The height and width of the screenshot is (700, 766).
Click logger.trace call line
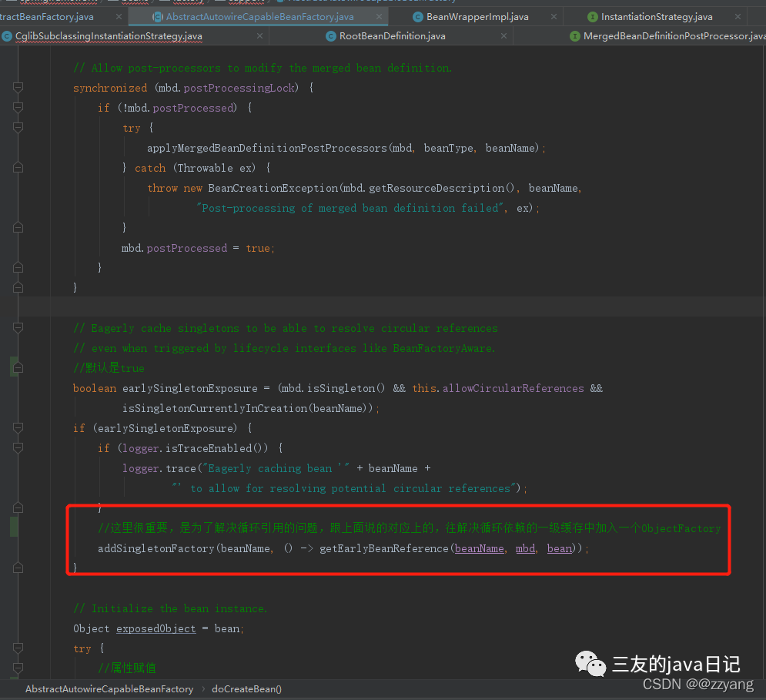pos(276,468)
